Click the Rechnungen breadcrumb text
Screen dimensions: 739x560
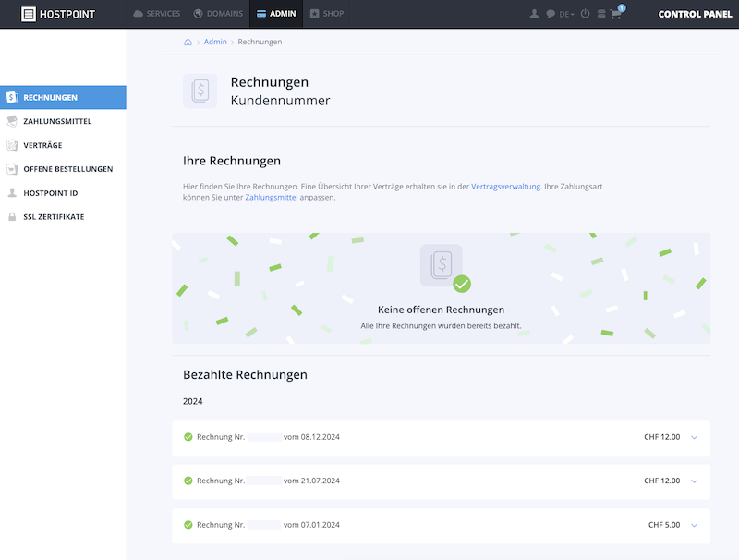(x=260, y=42)
